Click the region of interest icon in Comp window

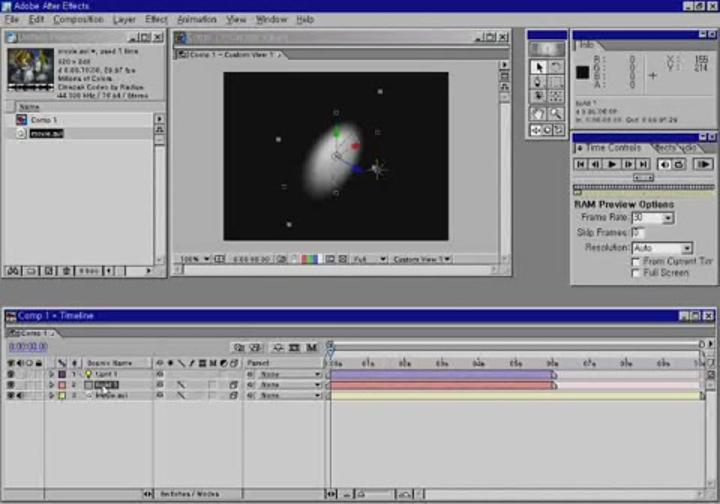pos(330,259)
